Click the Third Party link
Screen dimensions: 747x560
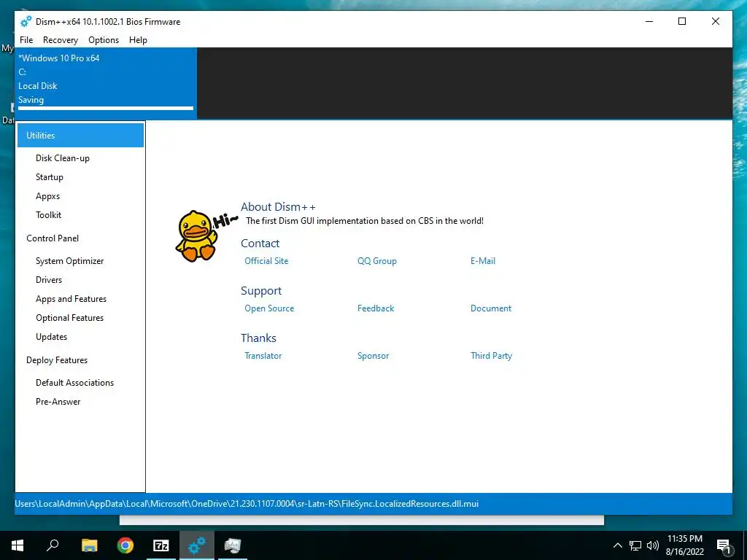click(491, 356)
